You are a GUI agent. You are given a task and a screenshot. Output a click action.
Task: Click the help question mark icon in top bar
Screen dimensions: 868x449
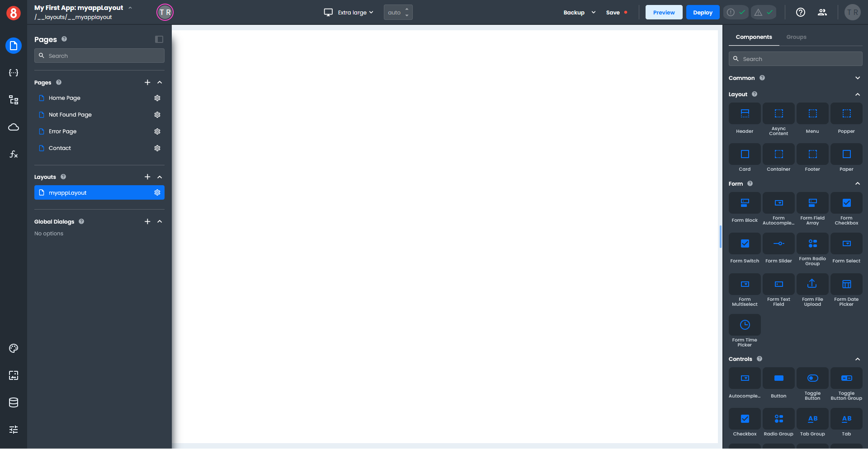[x=800, y=13]
